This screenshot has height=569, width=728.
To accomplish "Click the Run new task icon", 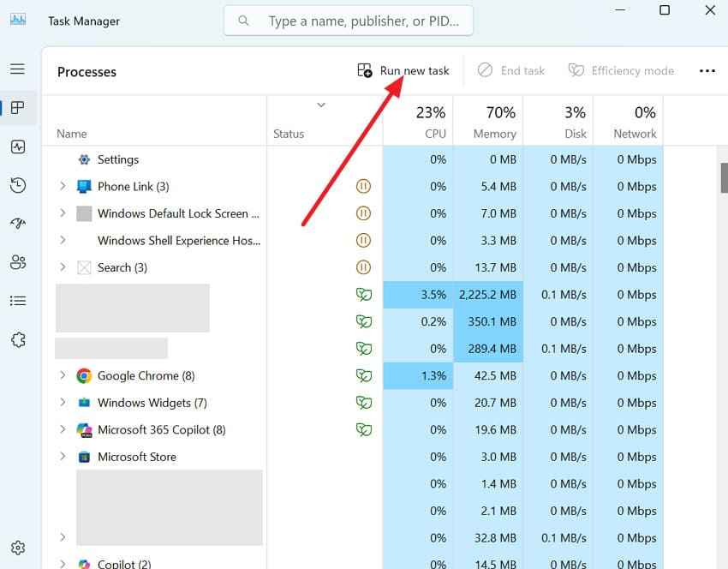I will (365, 70).
